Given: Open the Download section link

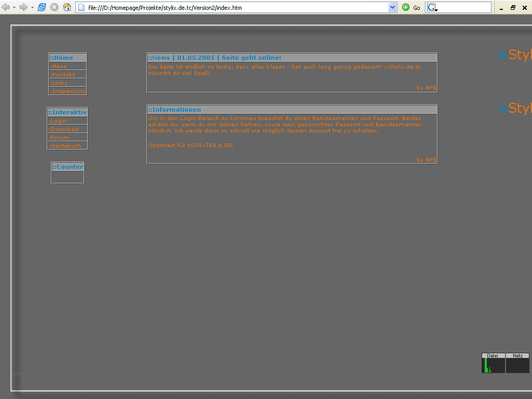Looking at the screenshot, I should point(64,129).
